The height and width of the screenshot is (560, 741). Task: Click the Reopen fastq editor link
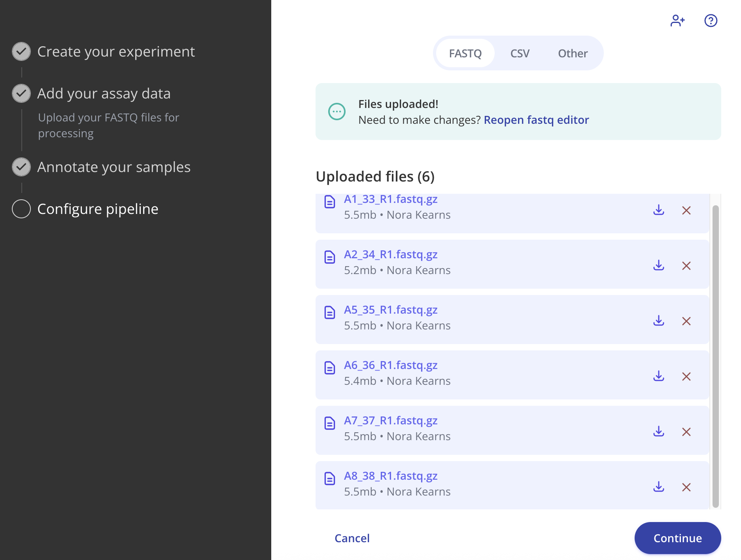tap(536, 120)
